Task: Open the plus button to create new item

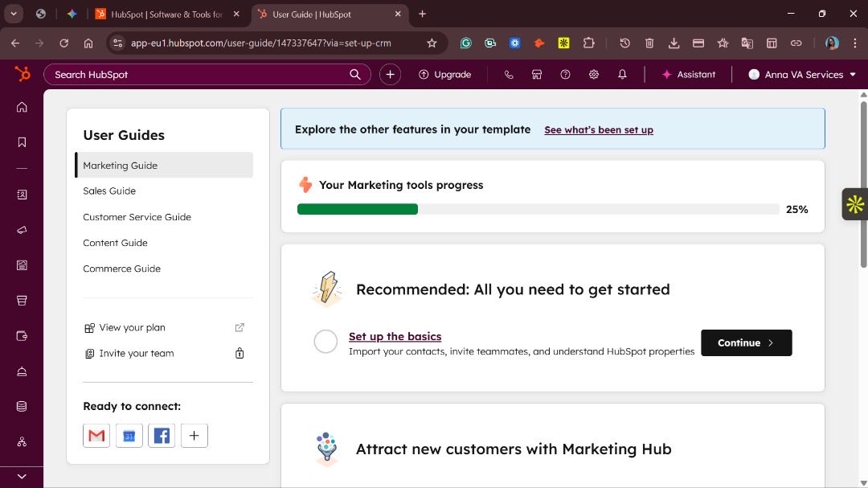Action: coord(390,74)
